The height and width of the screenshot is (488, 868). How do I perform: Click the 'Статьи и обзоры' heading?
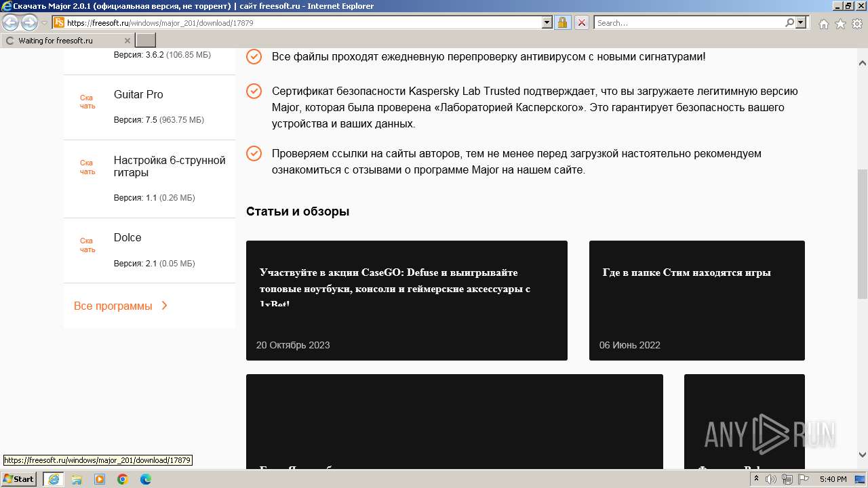click(x=298, y=211)
